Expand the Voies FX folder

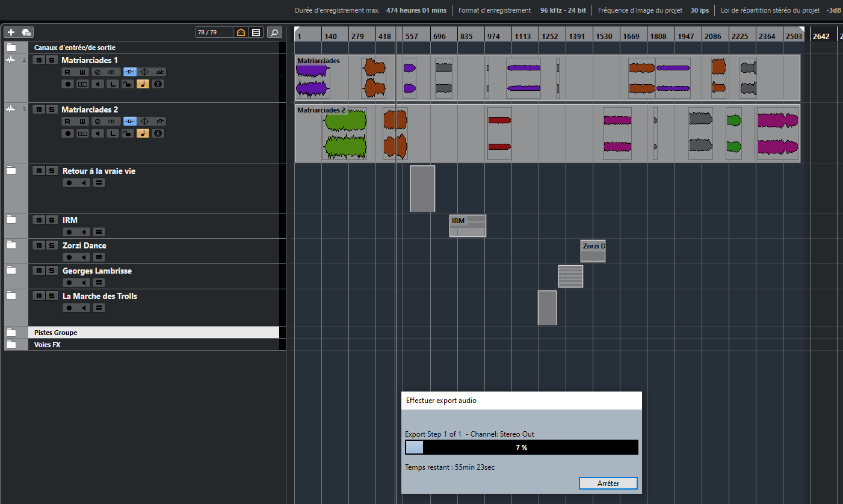11,345
